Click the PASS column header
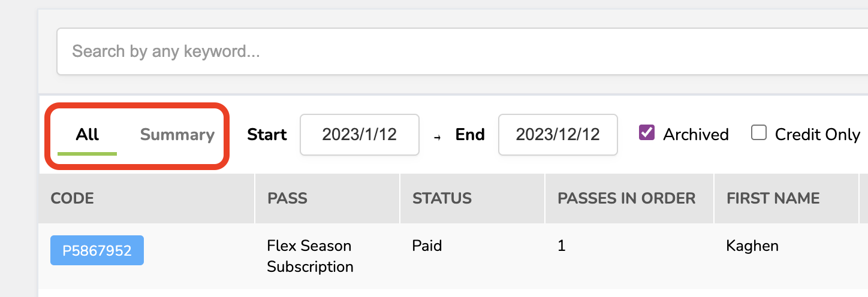The image size is (868, 297). pos(287,198)
